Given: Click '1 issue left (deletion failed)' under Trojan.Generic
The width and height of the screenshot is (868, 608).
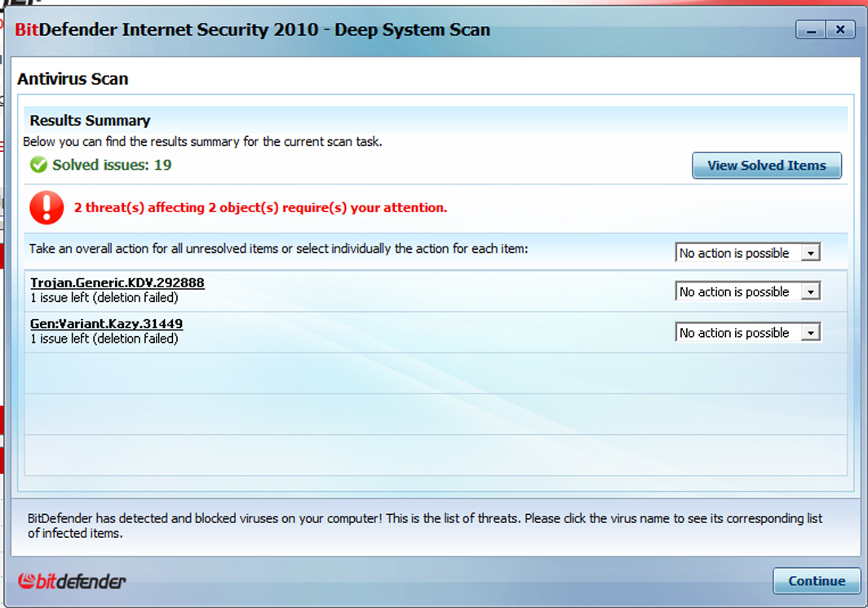Looking at the screenshot, I should 104,297.
